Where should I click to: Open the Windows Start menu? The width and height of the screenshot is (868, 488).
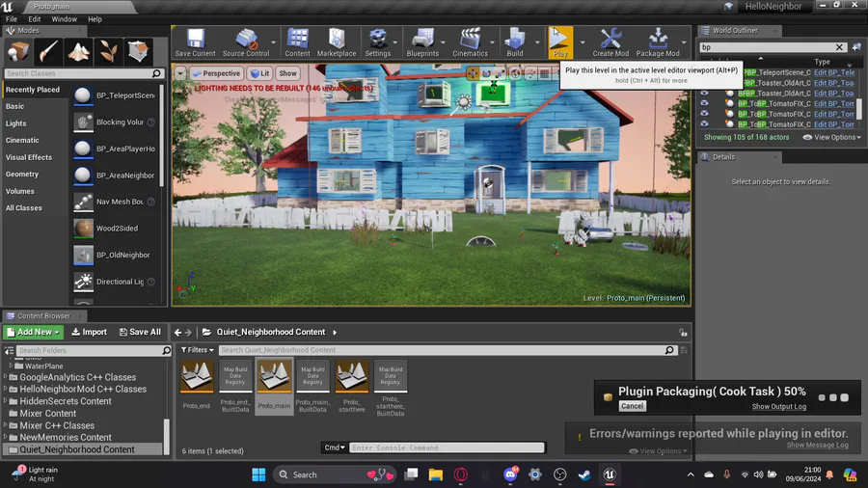click(258, 474)
